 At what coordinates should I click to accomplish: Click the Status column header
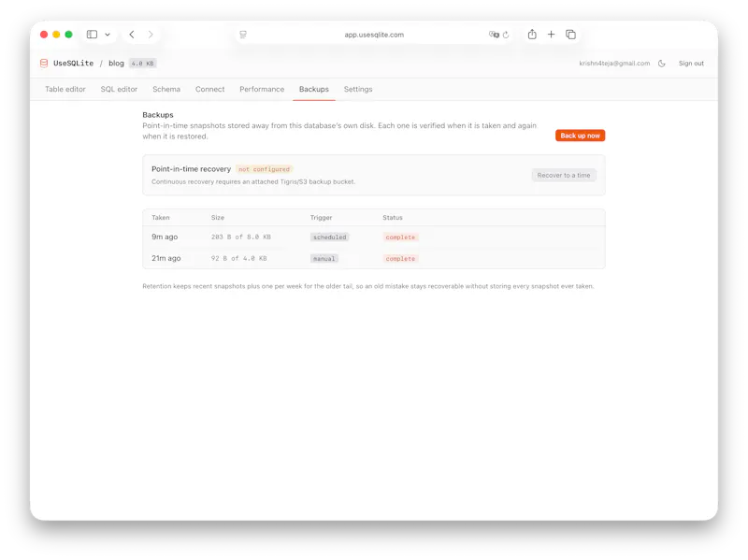pyautogui.click(x=393, y=218)
